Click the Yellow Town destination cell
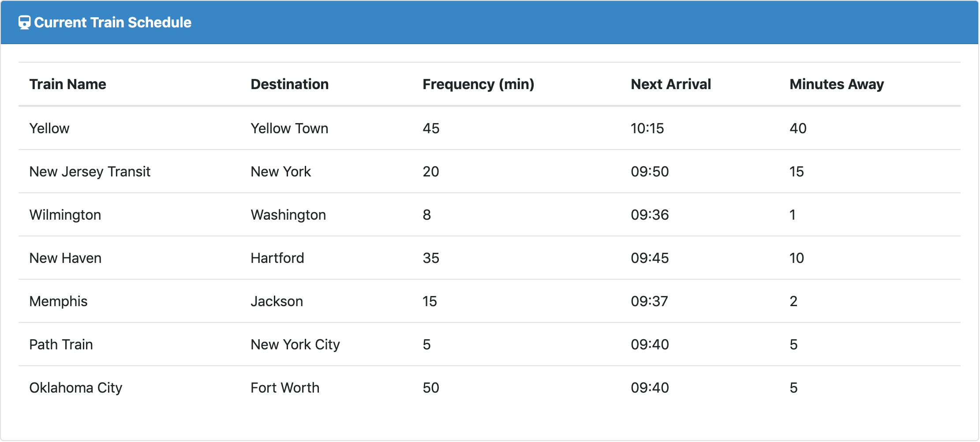980x442 pixels. pos(289,128)
